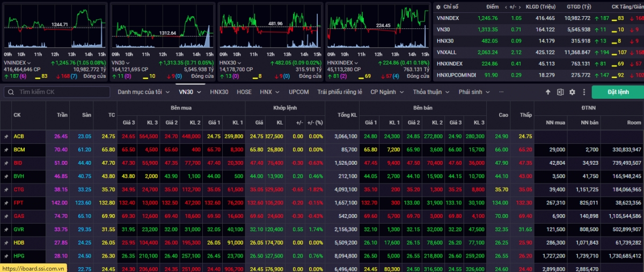Select HNX30 row in index table
The height and width of the screenshot is (272, 644).
click(x=538, y=41)
